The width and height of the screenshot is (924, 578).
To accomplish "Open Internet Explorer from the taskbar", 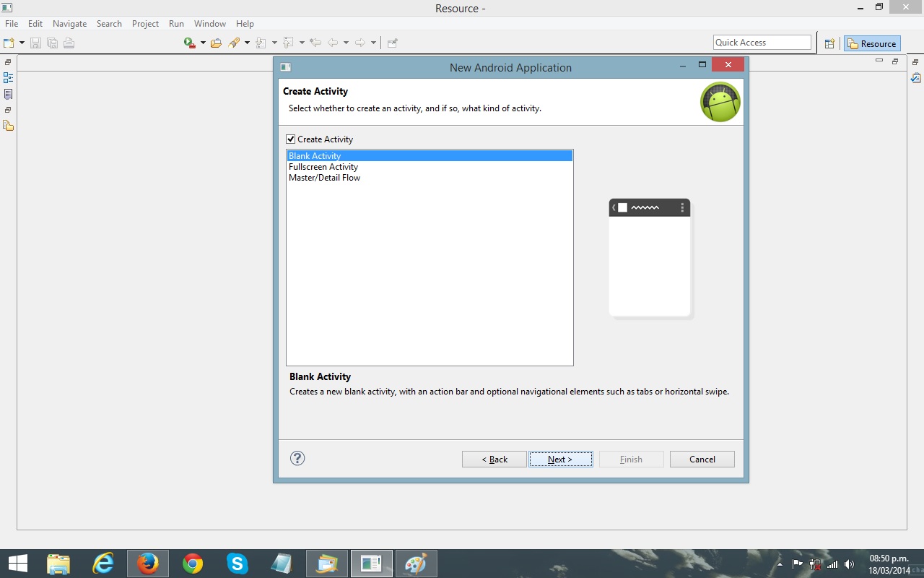I will click(103, 564).
